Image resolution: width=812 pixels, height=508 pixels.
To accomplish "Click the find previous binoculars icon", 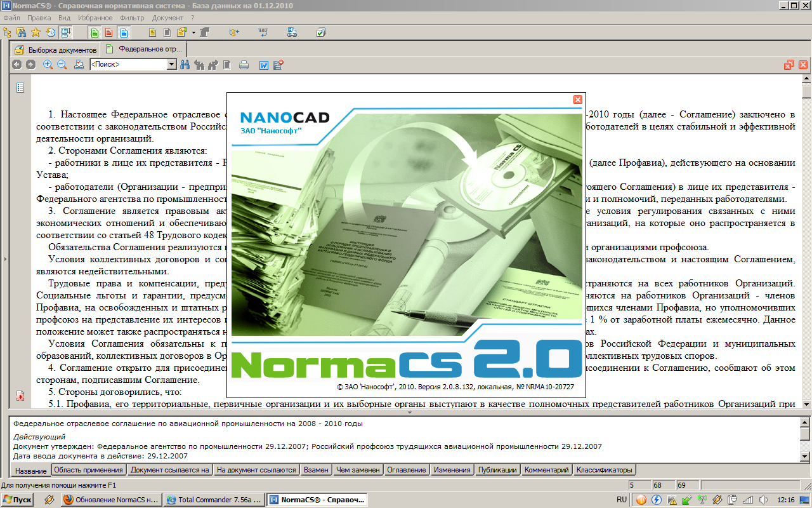I will click(x=199, y=64).
